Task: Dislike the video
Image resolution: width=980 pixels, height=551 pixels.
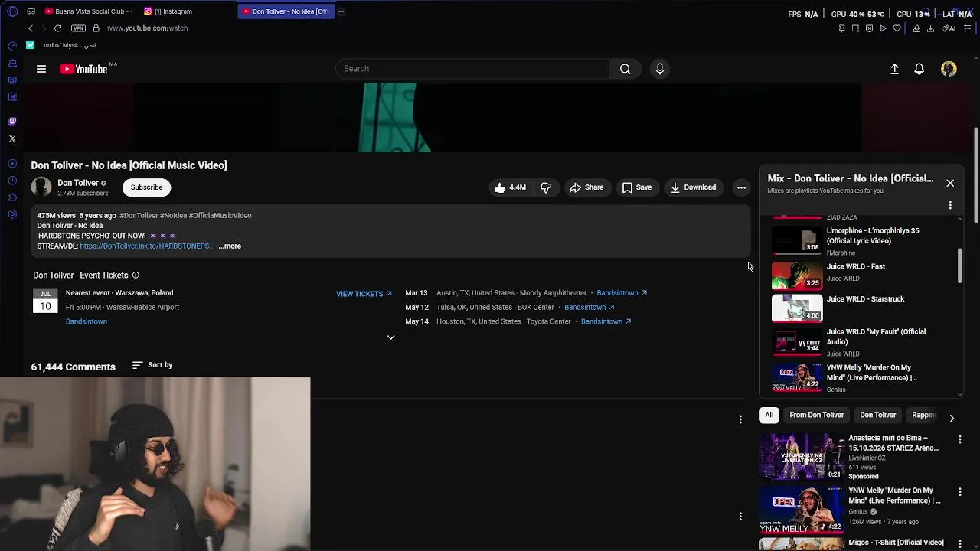Action: [x=546, y=187]
